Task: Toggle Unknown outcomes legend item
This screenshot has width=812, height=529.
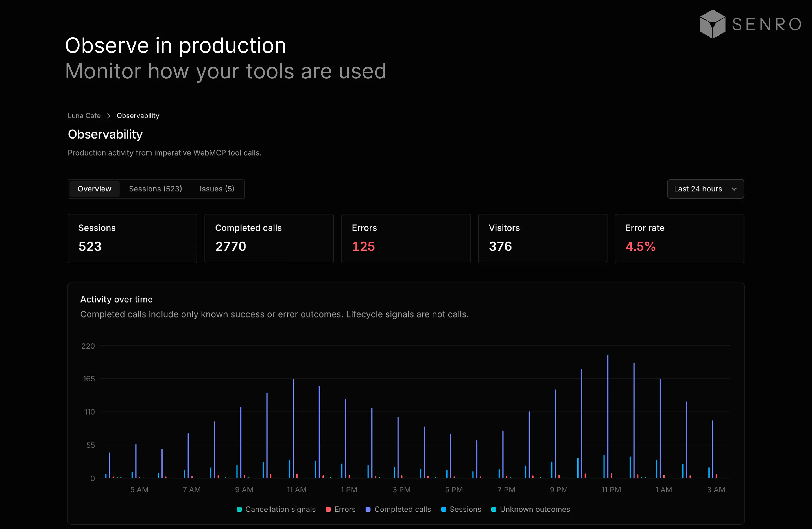Action: click(x=531, y=509)
